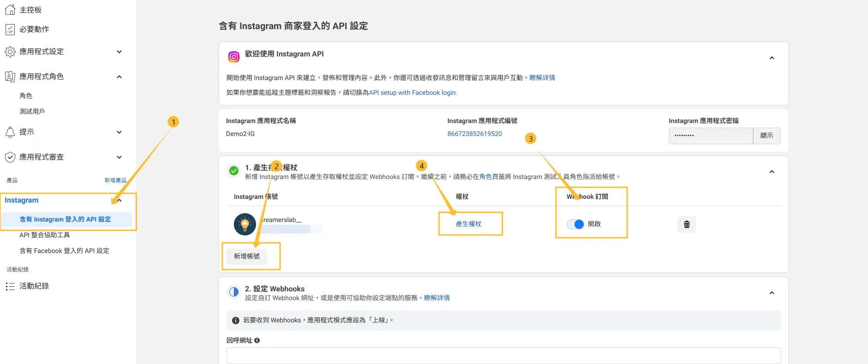Select 角色 under 應用程式角色
The height and width of the screenshot is (364, 868).
(26, 96)
